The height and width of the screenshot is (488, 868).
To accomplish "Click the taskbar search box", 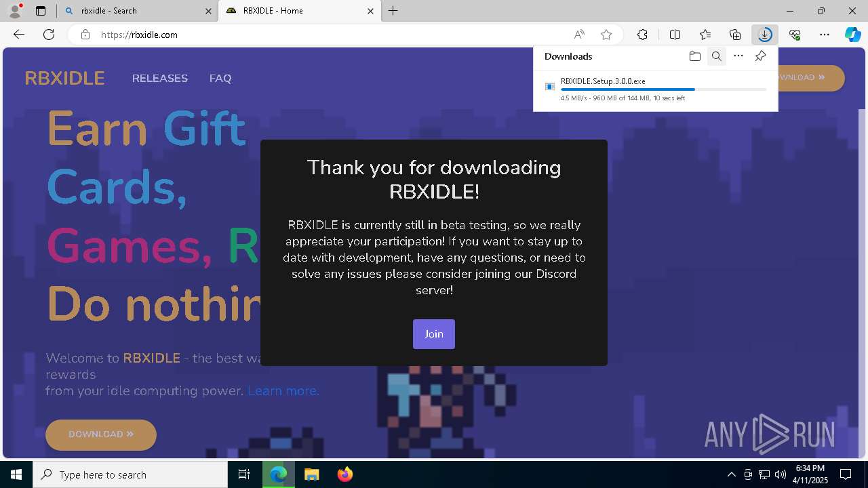I will pos(130,474).
